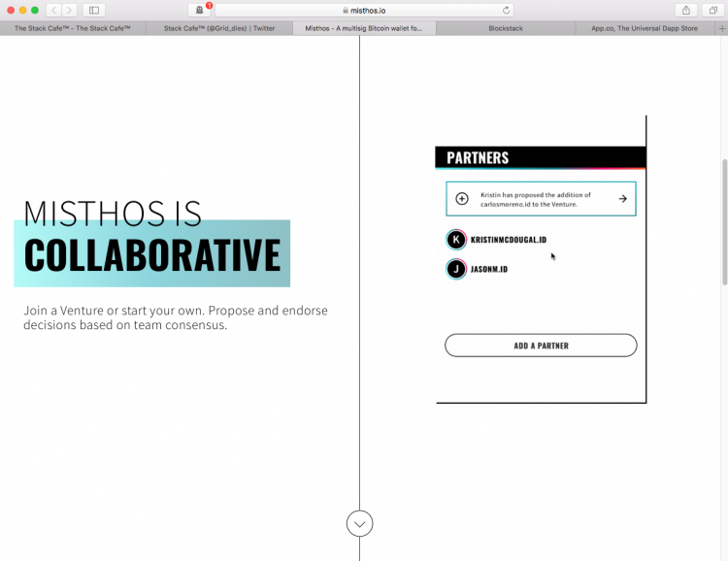Click the misthos.io address bar

point(364,11)
